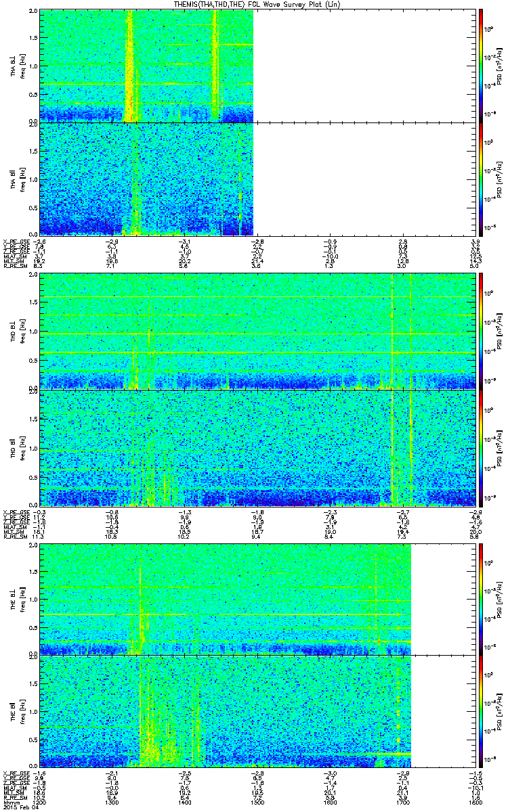Click the PSD color bar beside THA B∥
Screen dimensions: 508x812
481,179
